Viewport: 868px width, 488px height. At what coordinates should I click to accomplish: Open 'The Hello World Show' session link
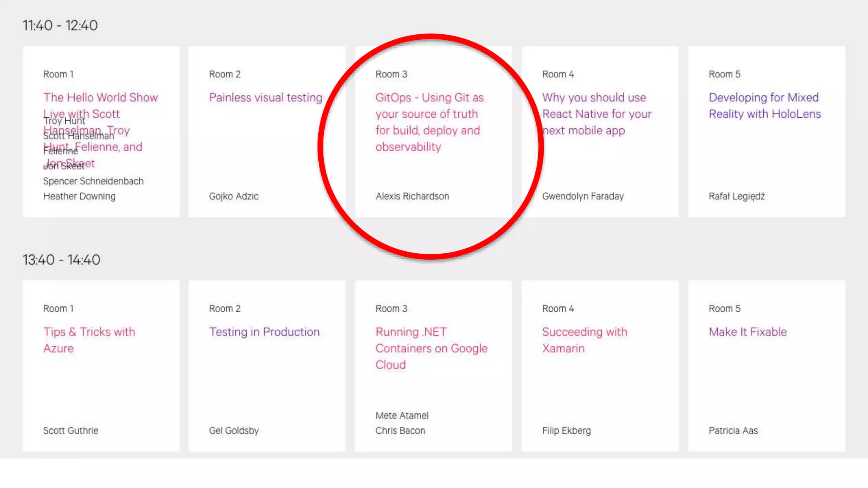[x=100, y=97]
